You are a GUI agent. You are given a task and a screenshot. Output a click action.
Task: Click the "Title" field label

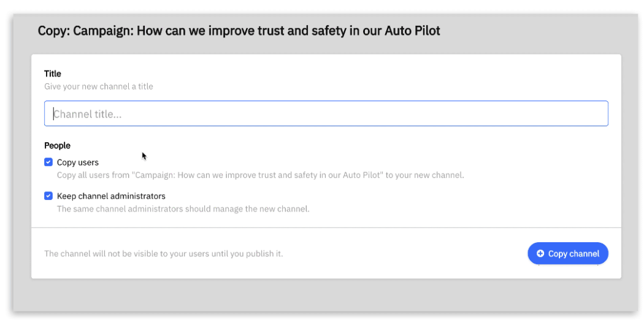tap(53, 74)
